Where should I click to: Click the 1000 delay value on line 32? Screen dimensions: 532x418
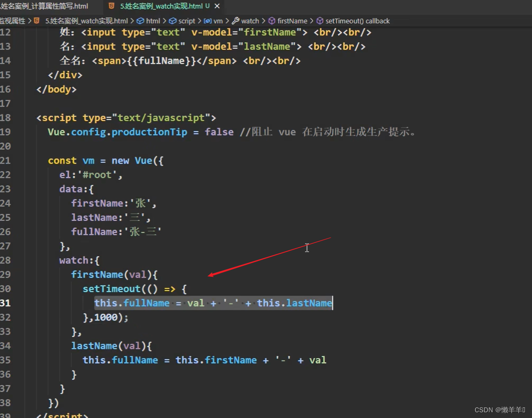click(x=106, y=317)
